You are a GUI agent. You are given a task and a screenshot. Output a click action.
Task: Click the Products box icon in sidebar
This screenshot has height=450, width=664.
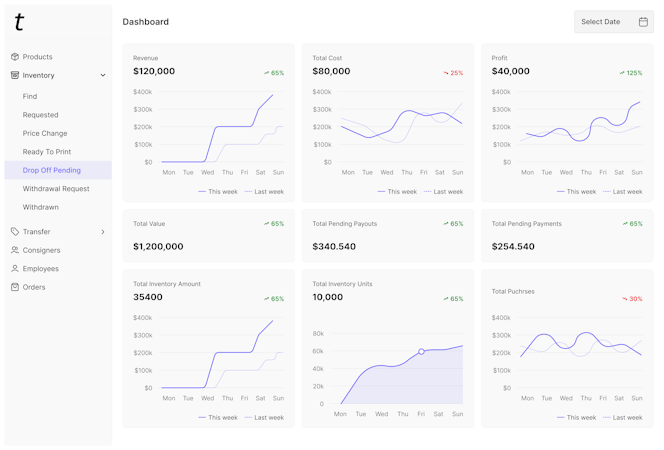(15, 57)
